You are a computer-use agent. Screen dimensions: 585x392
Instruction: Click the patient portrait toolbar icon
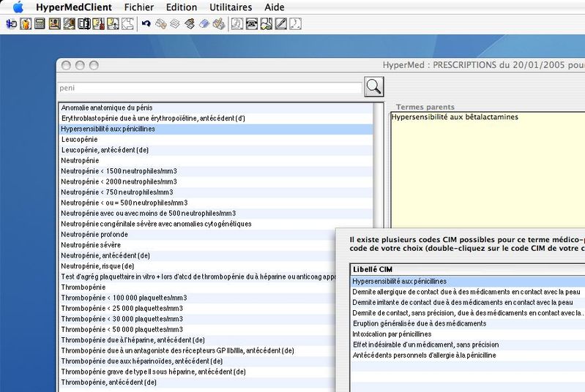click(54, 24)
